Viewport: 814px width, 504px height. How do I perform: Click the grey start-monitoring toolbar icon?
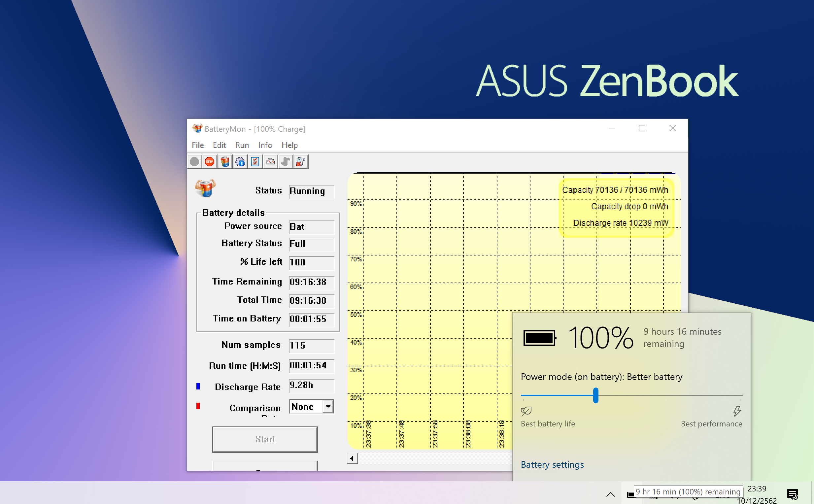[x=195, y=162]
